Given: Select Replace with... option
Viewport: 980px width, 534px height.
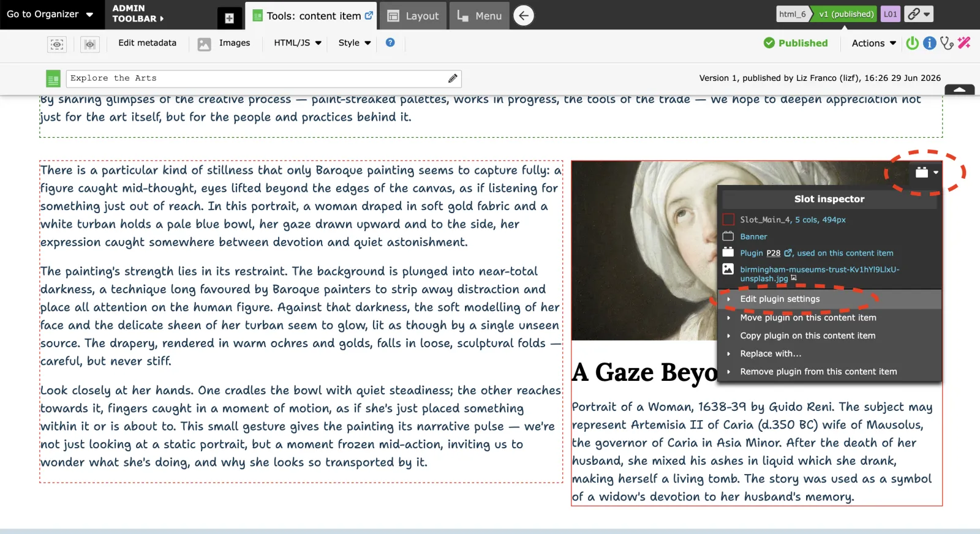Looking at the screenshot, I should coord(829,353).
